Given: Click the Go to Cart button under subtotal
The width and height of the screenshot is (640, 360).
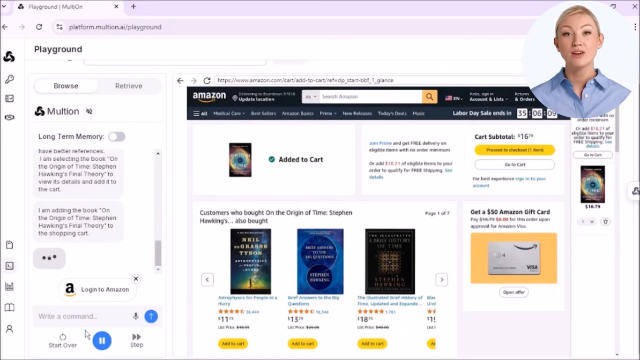Looking at the screenshot, I should pos(514,164).
